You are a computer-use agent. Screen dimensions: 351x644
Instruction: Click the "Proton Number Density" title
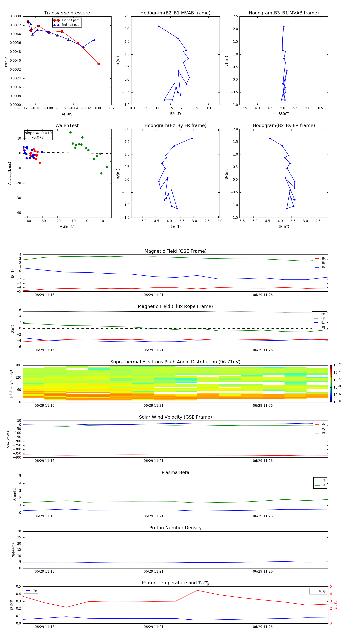[175, 528]
